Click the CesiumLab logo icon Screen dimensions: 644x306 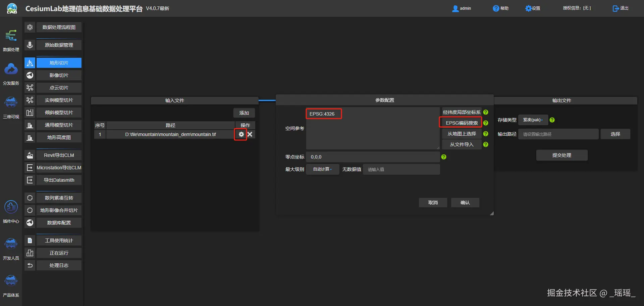coord(12,8)
